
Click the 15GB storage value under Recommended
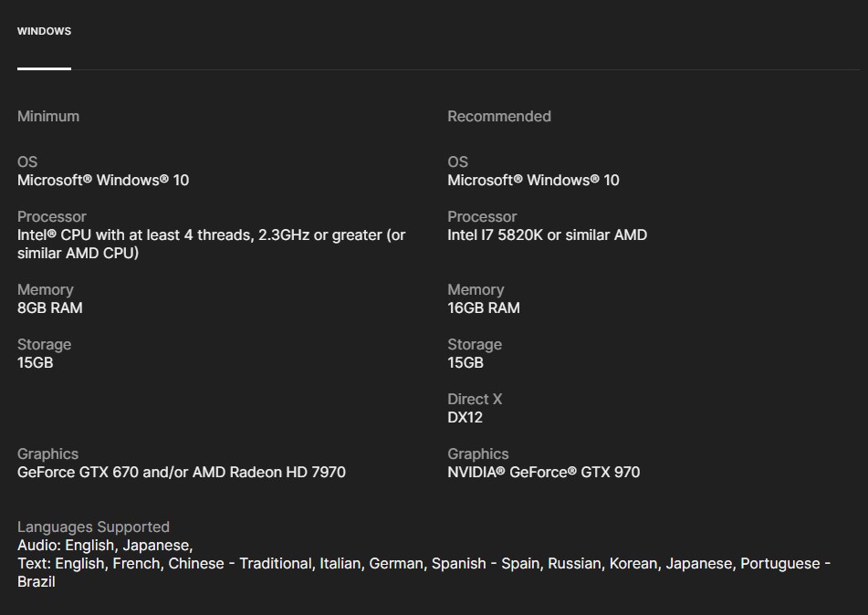[x=465, y=362]
